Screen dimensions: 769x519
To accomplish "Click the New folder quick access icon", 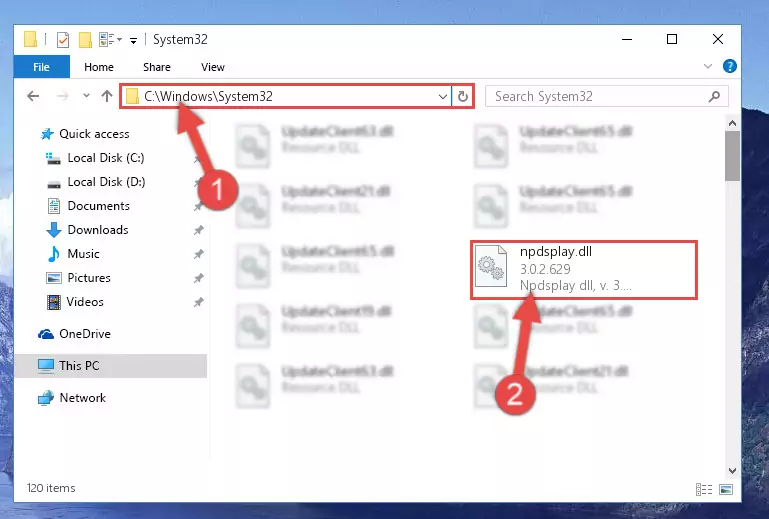I will coord(85,39).
